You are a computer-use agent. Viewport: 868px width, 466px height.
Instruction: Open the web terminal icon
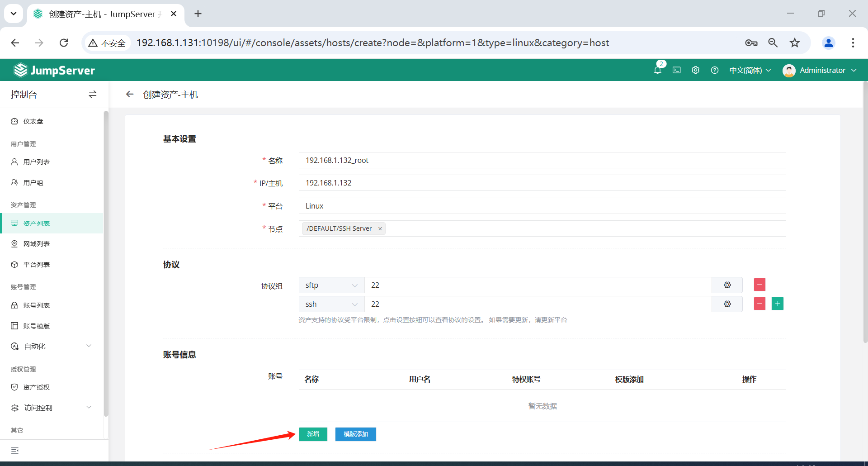coord(676,70)
